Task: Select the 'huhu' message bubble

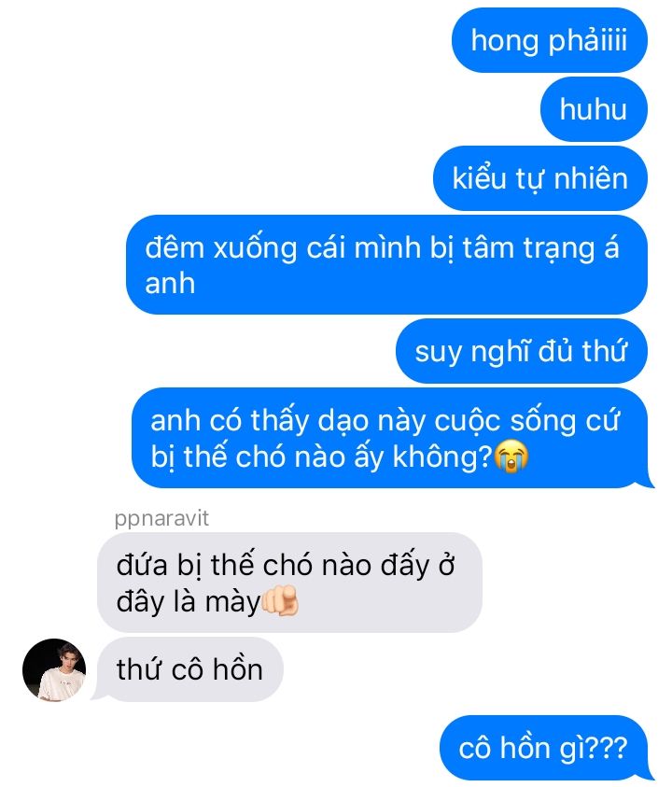Action: click(x=594, y=109)
